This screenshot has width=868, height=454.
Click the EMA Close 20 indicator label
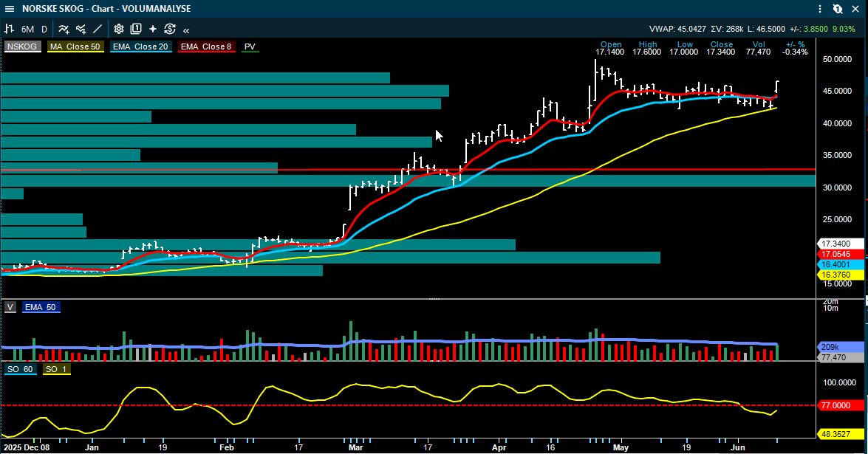[140, 47]
